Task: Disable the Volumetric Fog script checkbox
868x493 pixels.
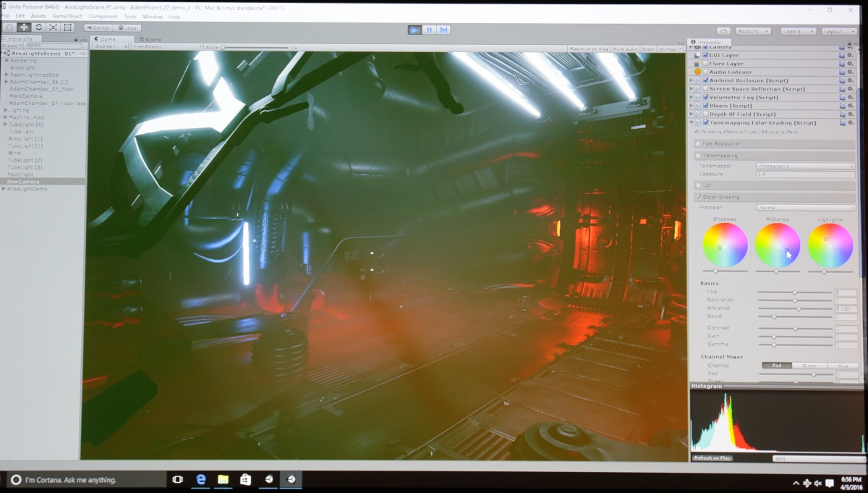Action: pyautogui.click(x=706, y=97)
